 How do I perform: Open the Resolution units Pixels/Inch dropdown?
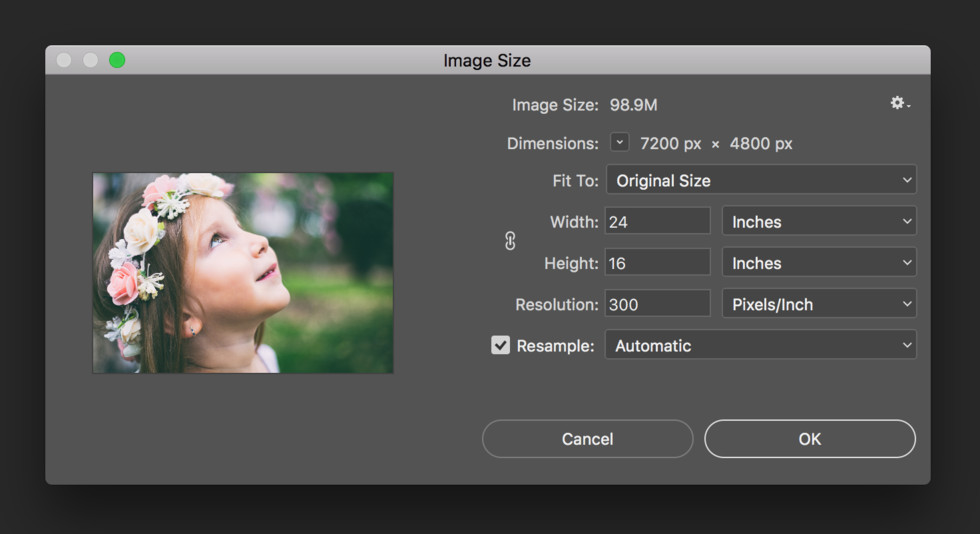click(819, 304)
